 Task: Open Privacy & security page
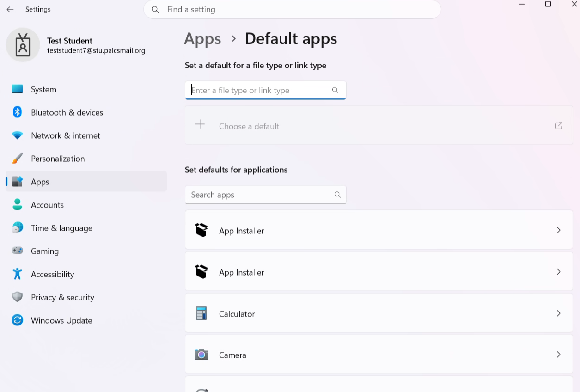click(x=86, y=297)
